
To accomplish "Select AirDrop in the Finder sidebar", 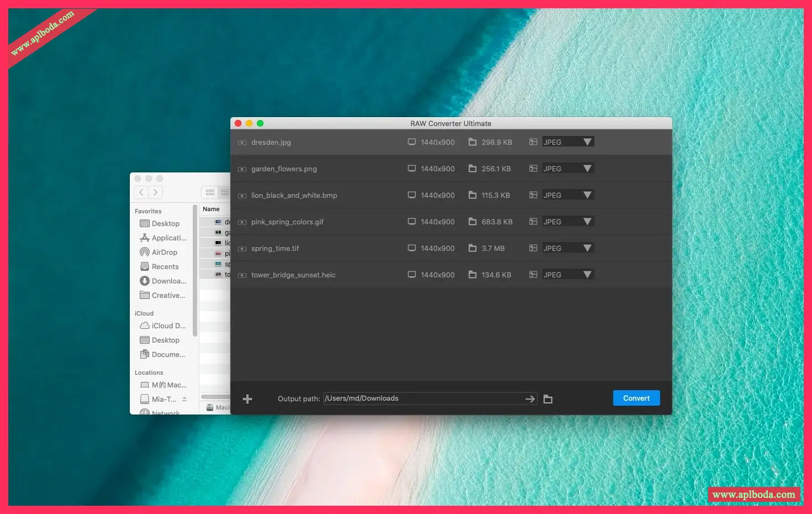I will [164, 253].
